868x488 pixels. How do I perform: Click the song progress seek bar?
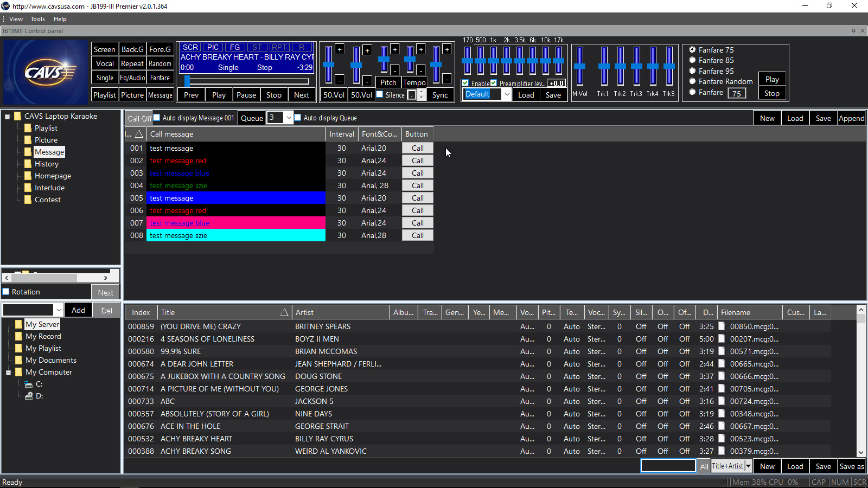coord(247,81)
